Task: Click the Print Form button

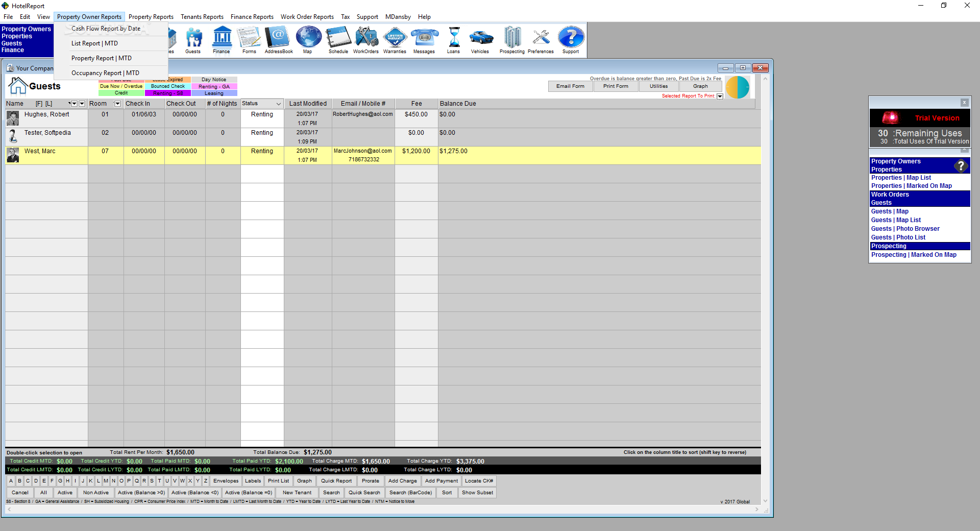Action: click(616, 86)
